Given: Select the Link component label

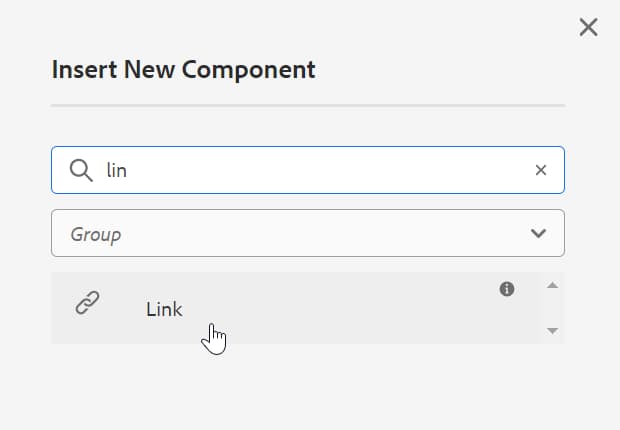Looking at the screenshot, I should (x=164, y=309).
